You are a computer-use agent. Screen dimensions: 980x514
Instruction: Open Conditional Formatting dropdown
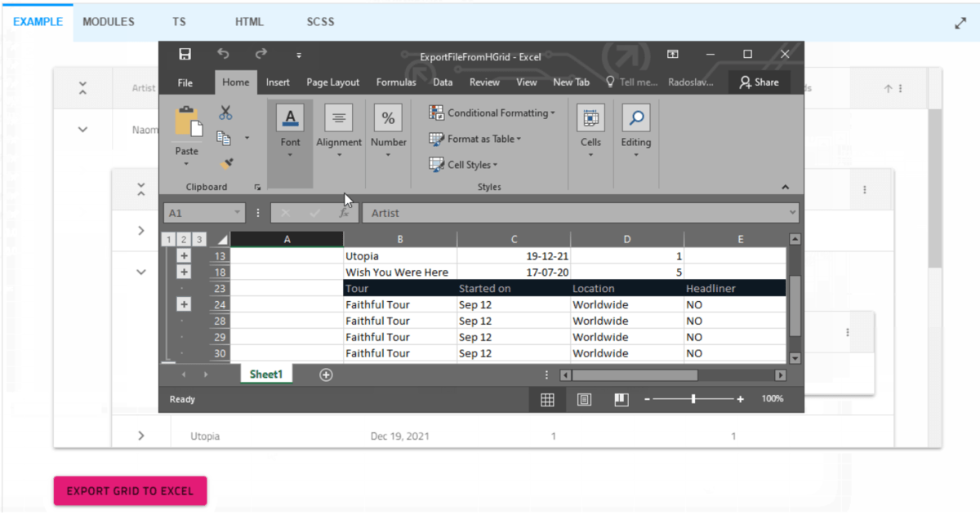pyautogui.click(x=492, y=113)
